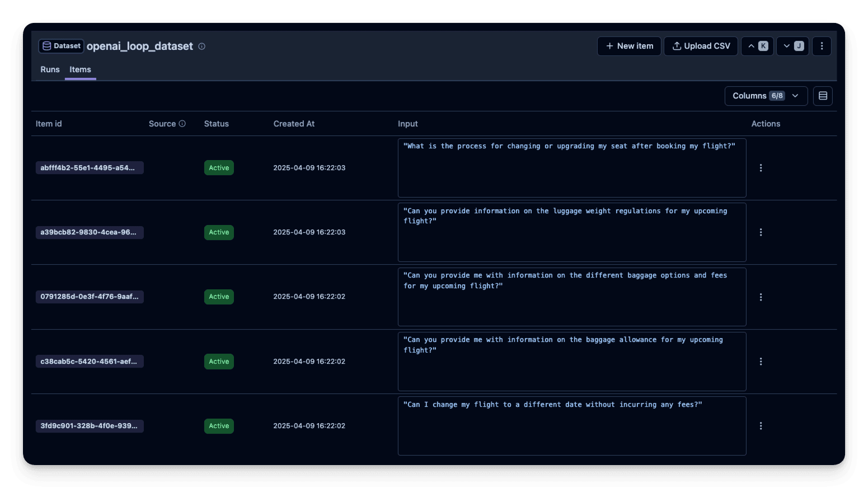
Task: Expand the Columns 6/8 dropdown
Action: pyautogui.click(x=766, y=96)
